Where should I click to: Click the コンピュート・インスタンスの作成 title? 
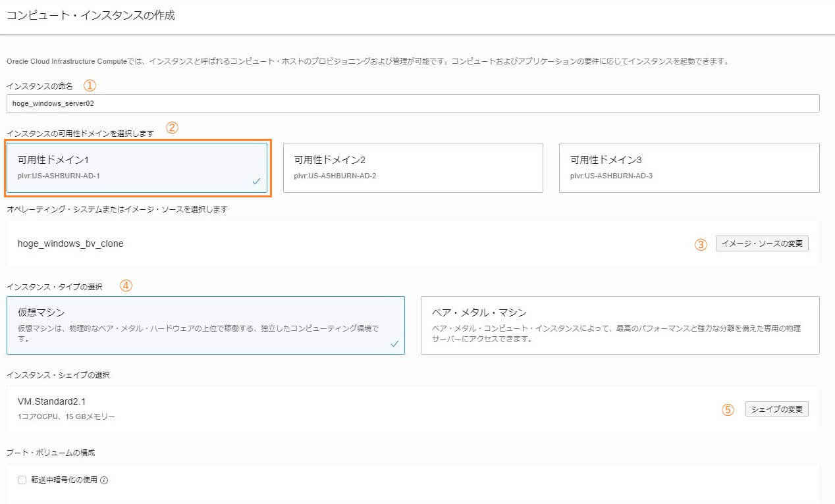click(x=91, y=15)
